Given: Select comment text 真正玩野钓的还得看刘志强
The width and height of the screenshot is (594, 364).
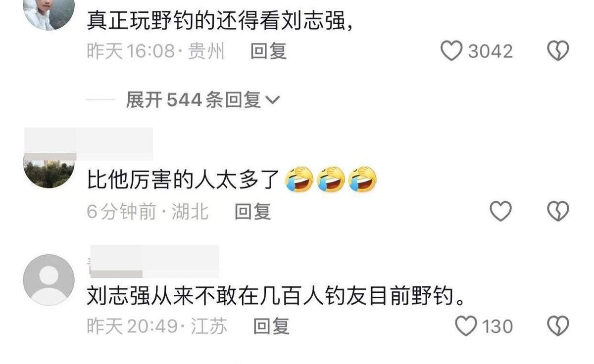Looking at the screenshot, I should (x=220, y=21).
